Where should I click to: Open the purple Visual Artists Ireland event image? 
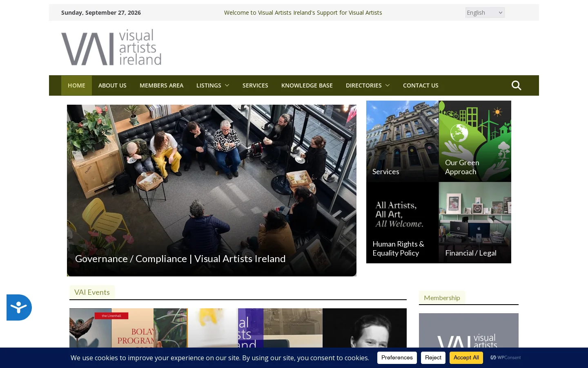[251, 328]
